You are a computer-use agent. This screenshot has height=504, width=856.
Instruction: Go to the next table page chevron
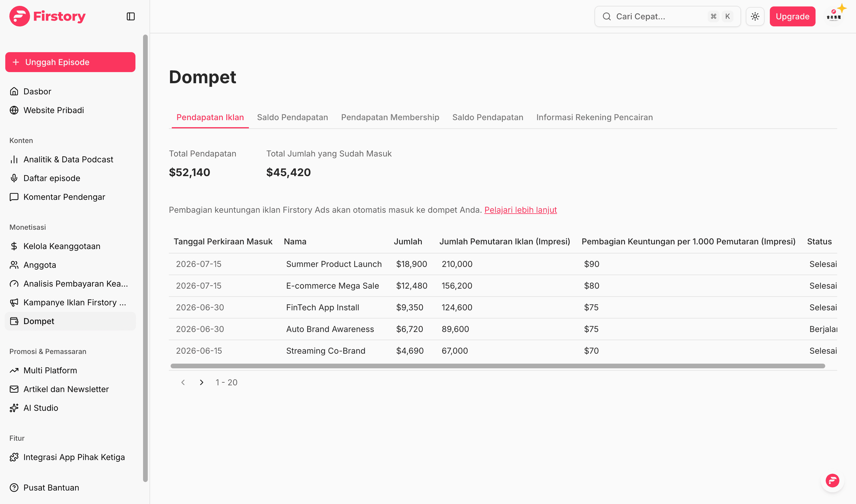(x=201, y=382)
